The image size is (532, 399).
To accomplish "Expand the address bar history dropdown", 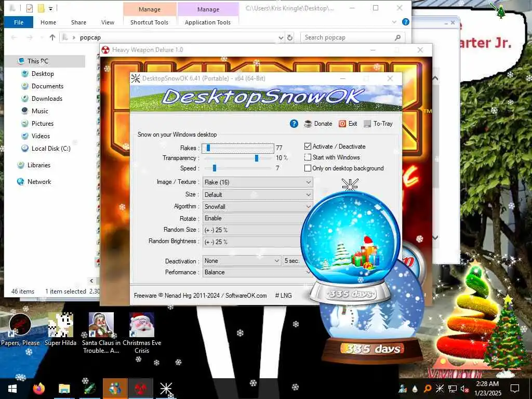I will pyautogui.click(x=281, y=37).
